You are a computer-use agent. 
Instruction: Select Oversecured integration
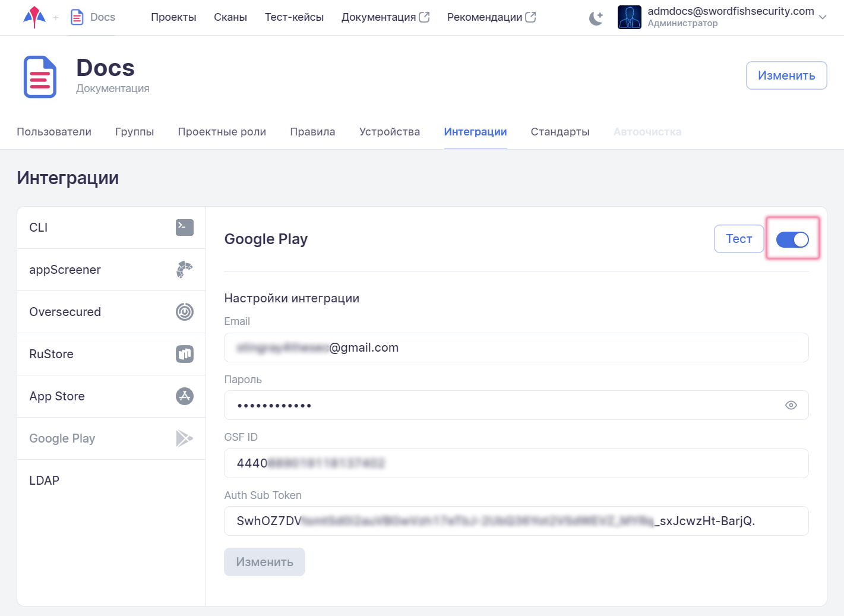tap(111, 312)
